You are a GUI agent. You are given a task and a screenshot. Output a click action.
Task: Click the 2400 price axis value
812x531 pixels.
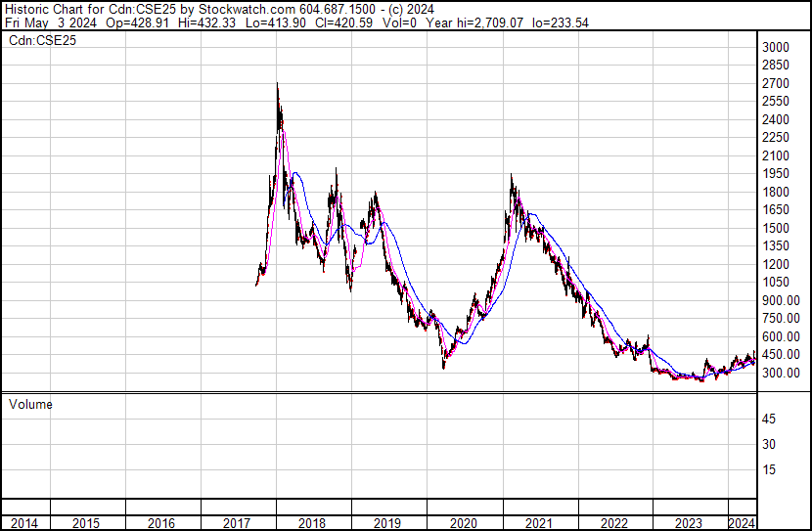(776, 119)
